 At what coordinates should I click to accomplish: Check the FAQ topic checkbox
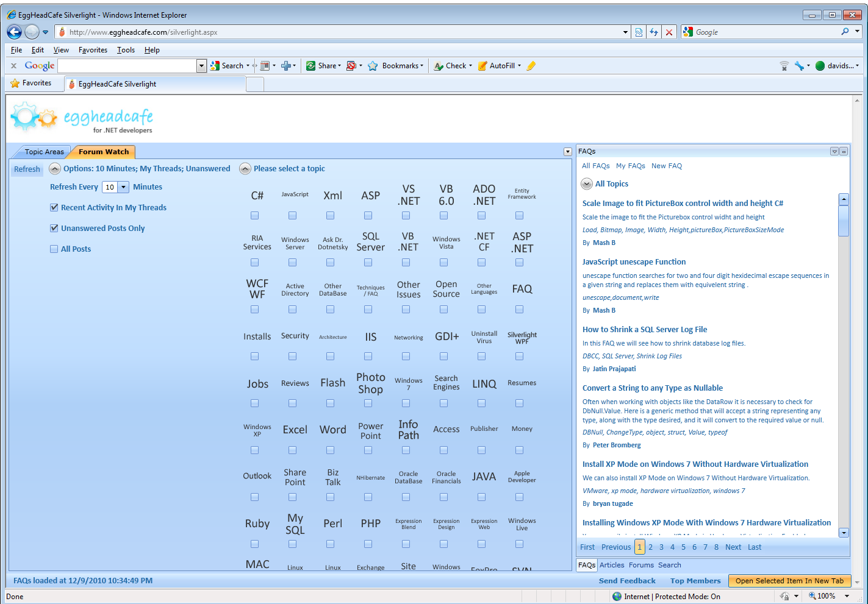point(519,310)
